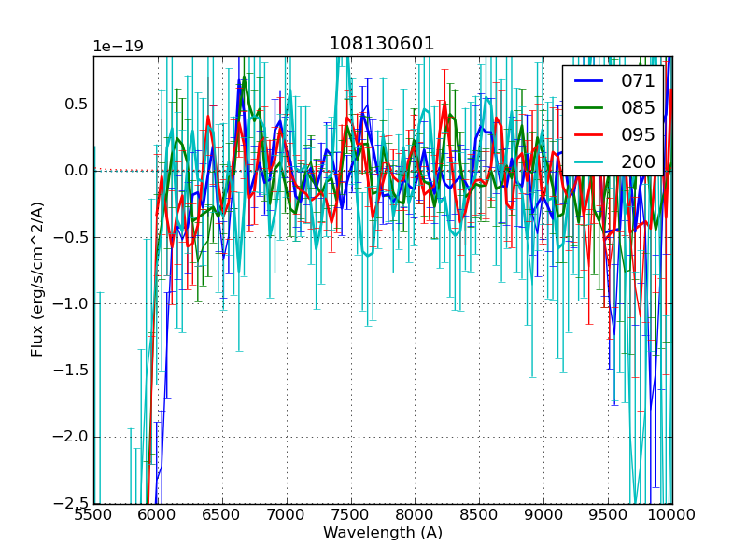
Task: Select the 095 legend label
Action: click(638, 134)
